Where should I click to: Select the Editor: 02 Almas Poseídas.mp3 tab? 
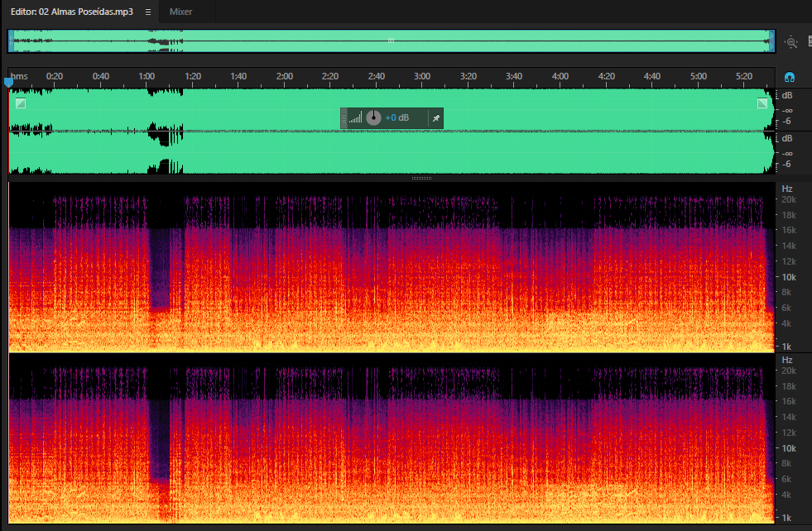[x=72, y=12]
